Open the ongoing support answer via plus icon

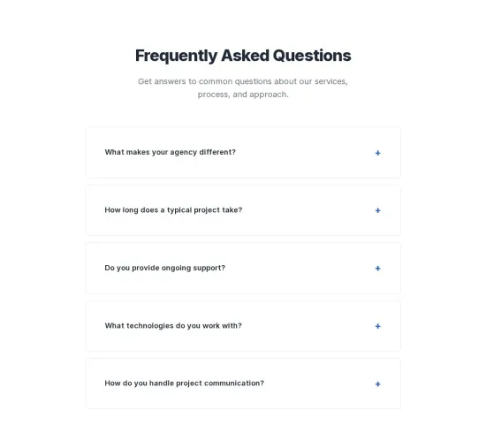coord(377,268)
